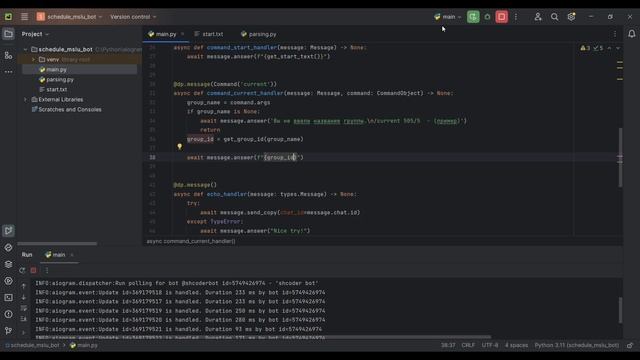Open the Project view selector dropdown

35,34
